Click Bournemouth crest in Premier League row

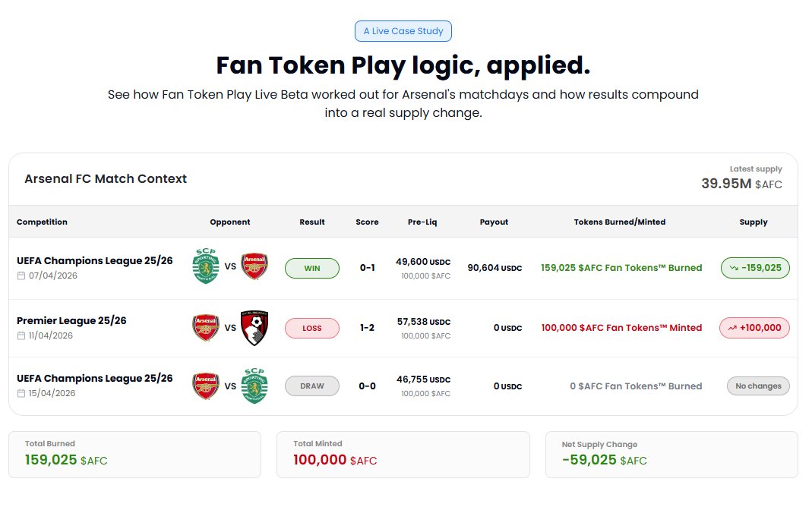254,328
